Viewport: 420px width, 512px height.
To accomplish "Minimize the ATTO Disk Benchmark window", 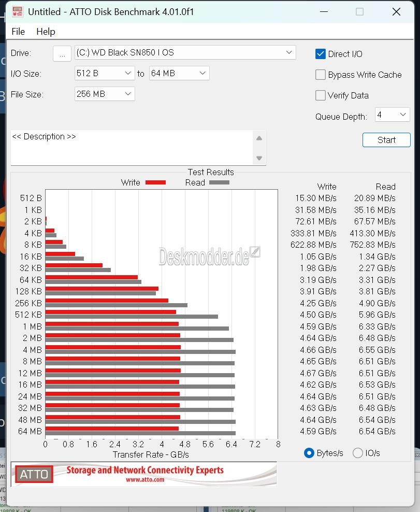I will tap(324, 12).
